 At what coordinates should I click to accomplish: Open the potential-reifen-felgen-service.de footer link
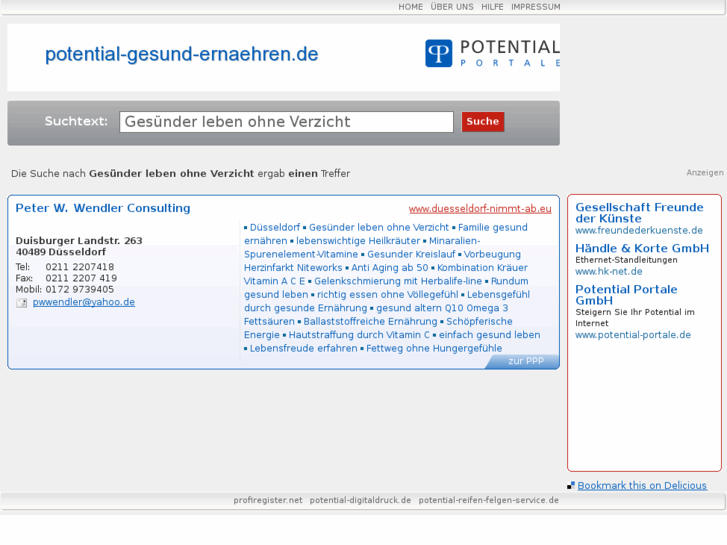[x=489, y=500]
